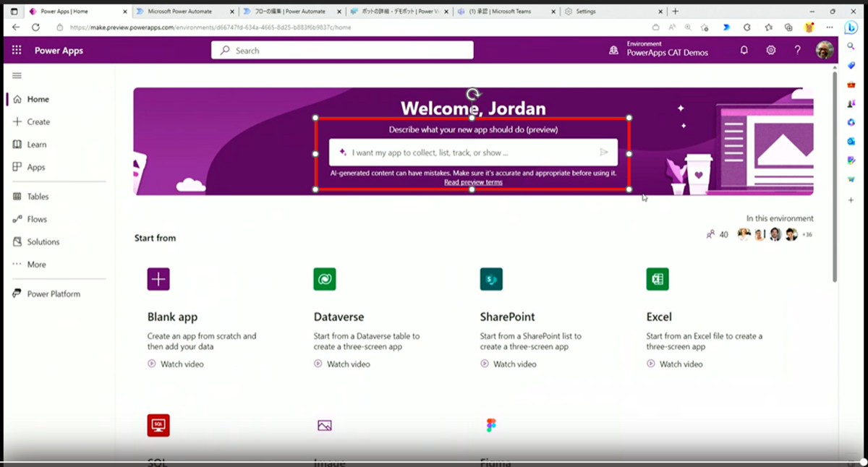The image size is (868, 467).
Task: Watch video under Excel
Action: 675,364
